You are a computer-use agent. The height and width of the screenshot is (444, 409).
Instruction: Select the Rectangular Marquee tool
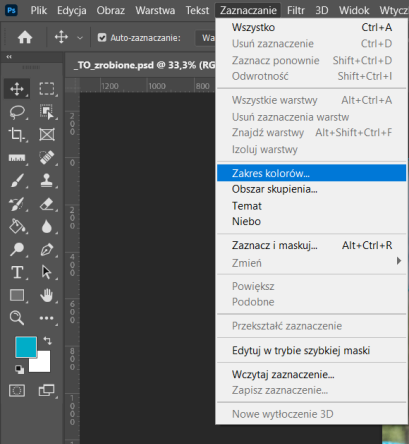[47, 89]
